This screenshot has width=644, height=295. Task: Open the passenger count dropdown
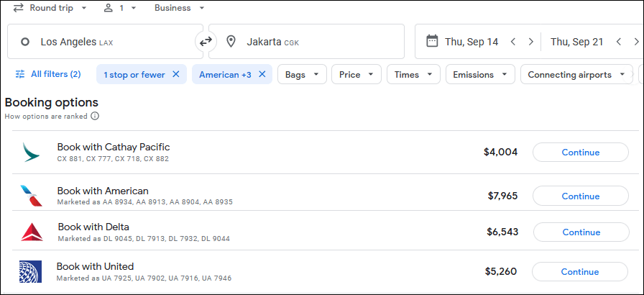click(120, 8)
